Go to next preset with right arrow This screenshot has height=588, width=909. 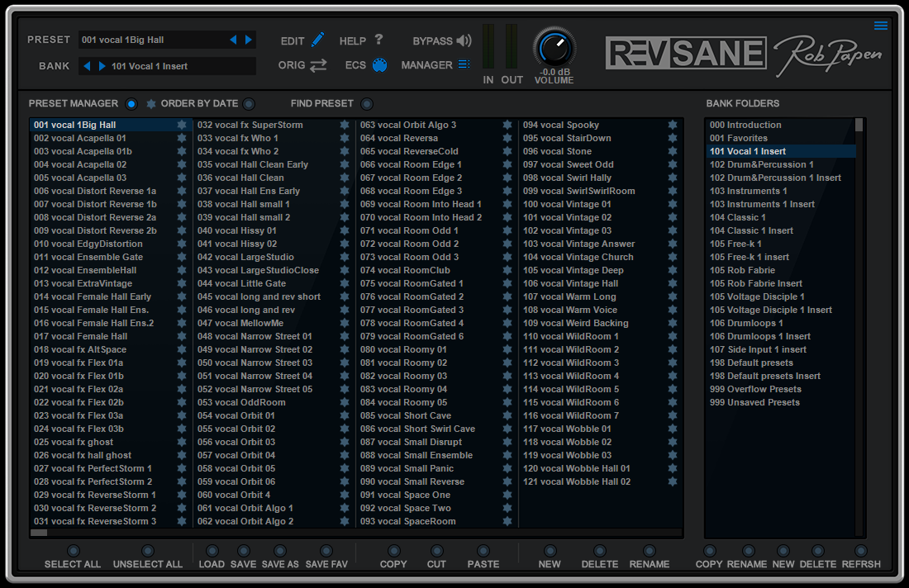[249, 40]
